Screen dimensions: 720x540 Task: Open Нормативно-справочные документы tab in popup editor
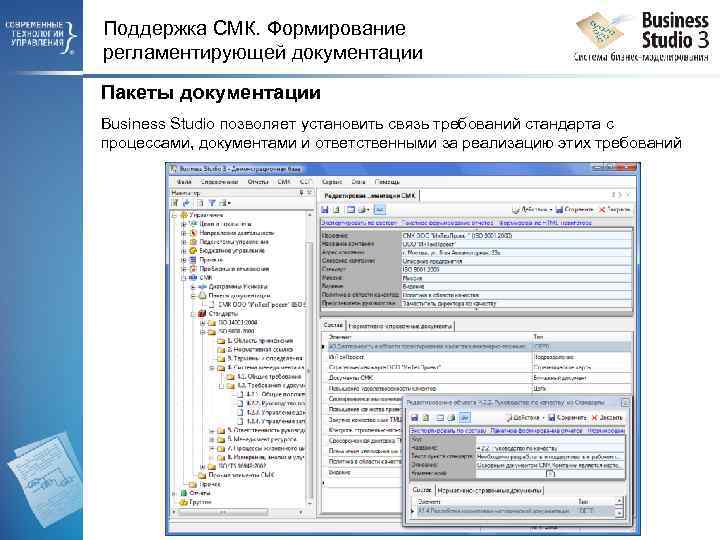coord(489,490)
